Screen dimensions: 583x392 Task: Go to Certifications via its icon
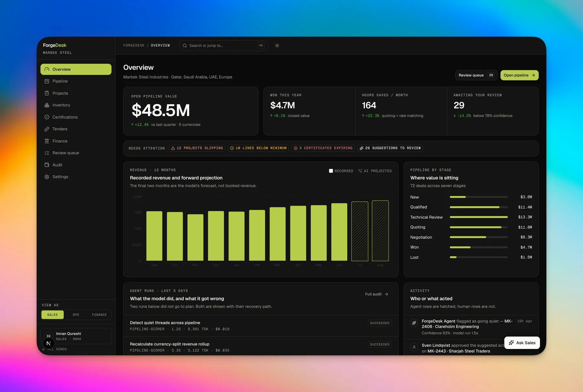pyautogui.click(x=47, y=117)
